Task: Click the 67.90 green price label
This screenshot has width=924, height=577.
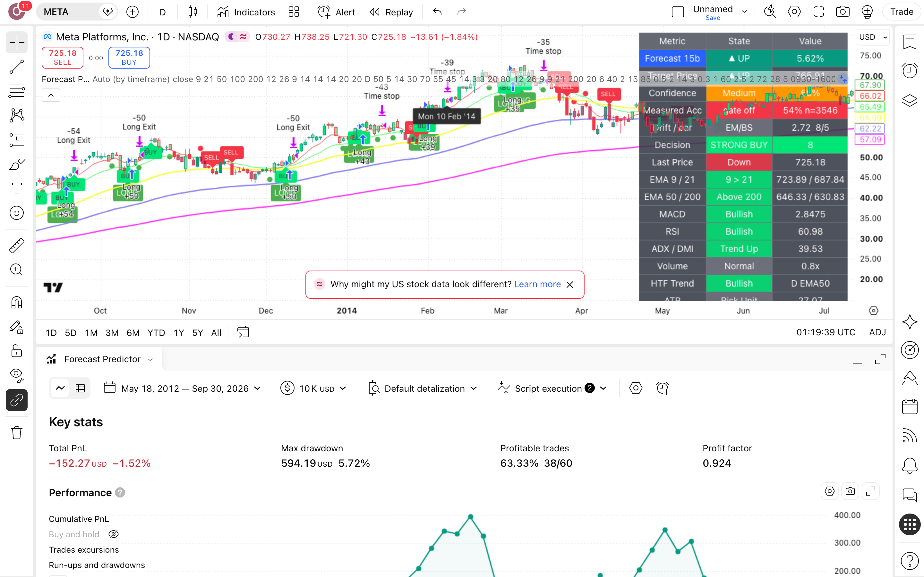Action: pos(870,85)
